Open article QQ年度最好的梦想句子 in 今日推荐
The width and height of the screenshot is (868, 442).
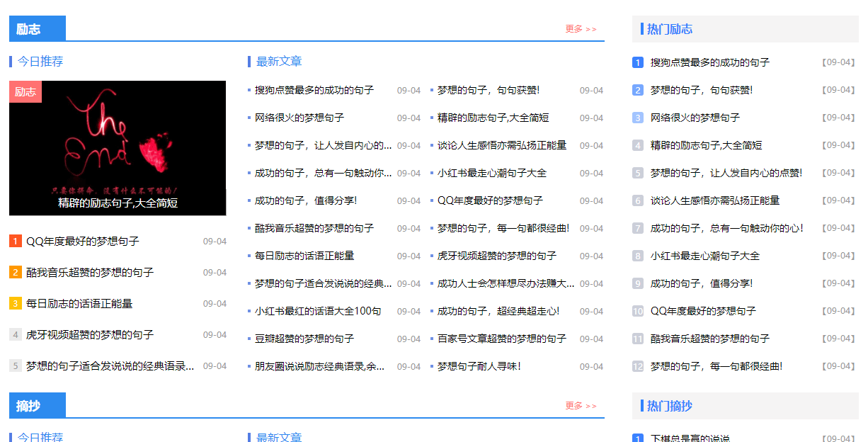pos(78,241)
